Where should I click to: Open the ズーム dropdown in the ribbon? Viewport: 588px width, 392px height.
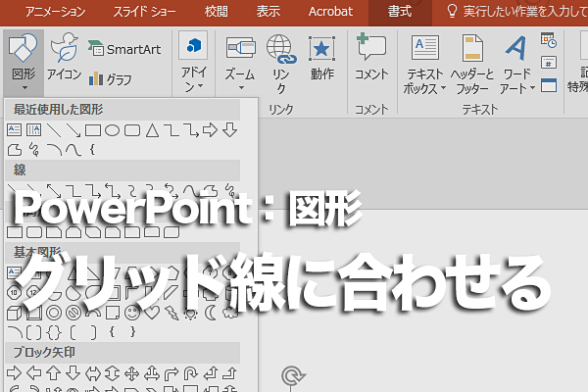240,64
